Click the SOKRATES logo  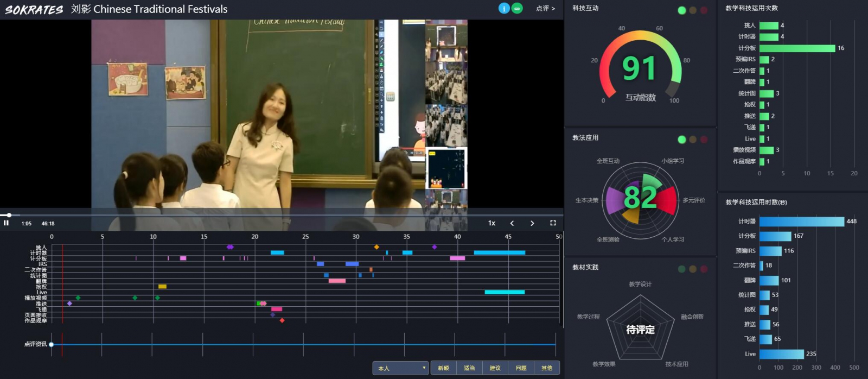click(x=34, y=10)
